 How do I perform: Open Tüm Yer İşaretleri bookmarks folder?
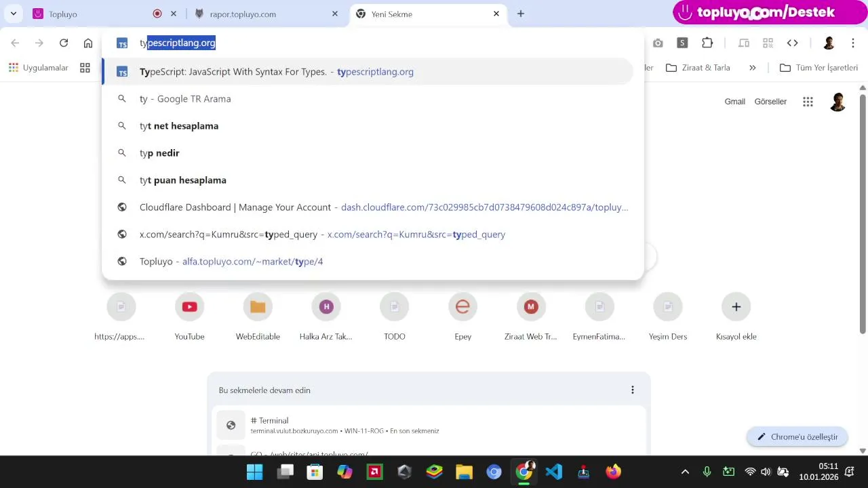tap(819, 68)
